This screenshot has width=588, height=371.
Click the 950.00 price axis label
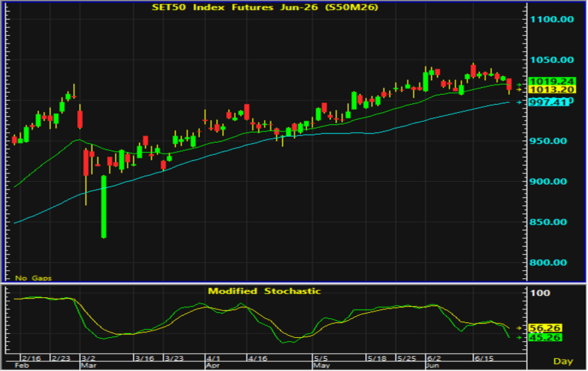tap(548, 141)
